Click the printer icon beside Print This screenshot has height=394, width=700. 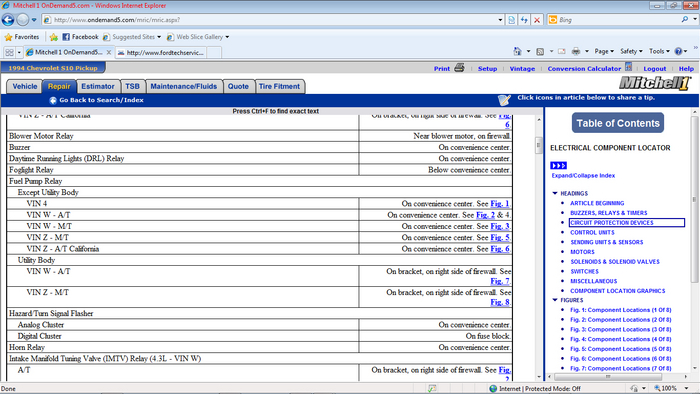click(459, 68)
